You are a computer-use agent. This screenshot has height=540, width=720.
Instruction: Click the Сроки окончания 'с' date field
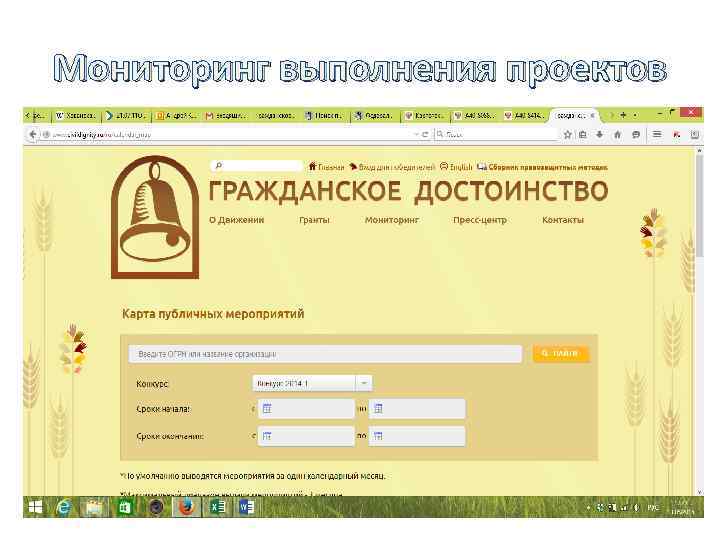coord(306,436)
